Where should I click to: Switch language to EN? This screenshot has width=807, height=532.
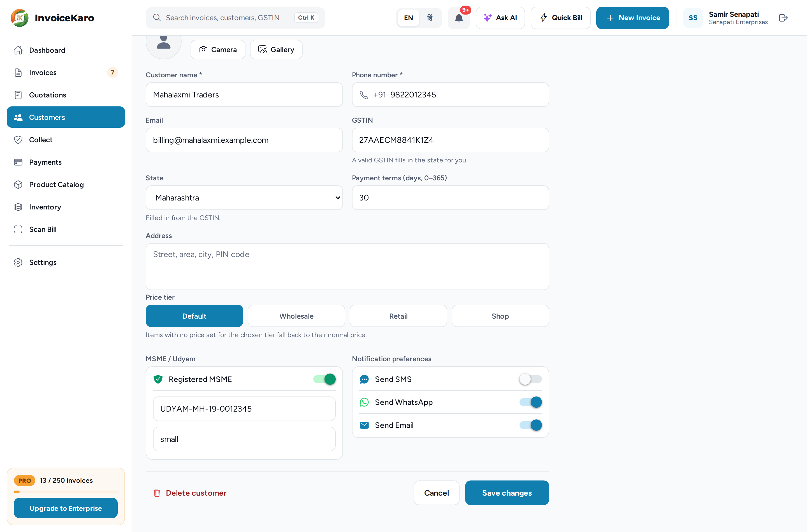(x=409, y=18)
